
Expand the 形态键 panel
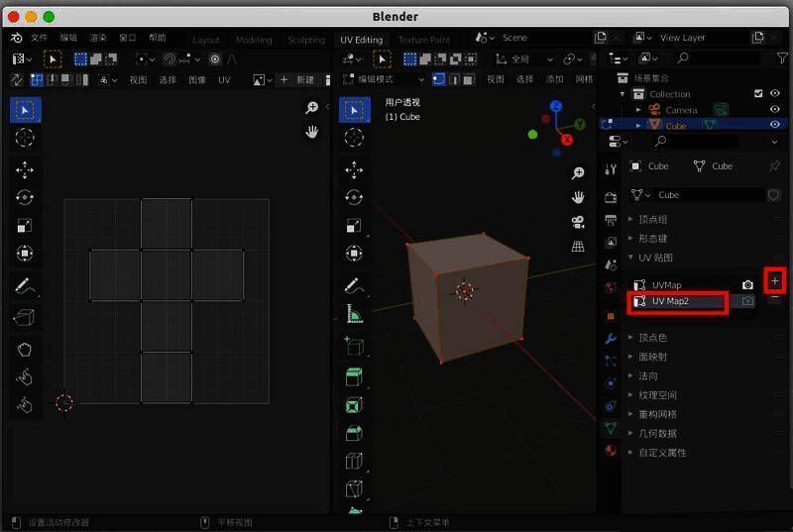click(630, 238)
